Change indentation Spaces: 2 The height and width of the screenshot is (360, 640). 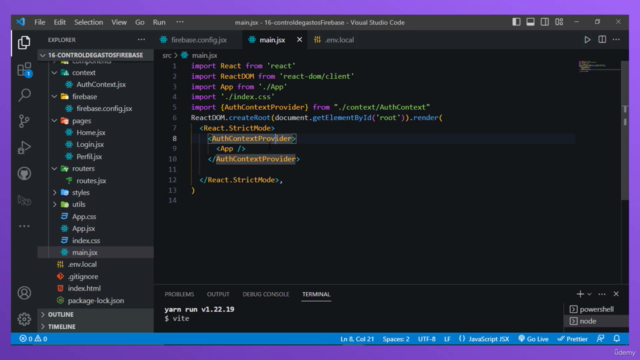pos(396,339)
